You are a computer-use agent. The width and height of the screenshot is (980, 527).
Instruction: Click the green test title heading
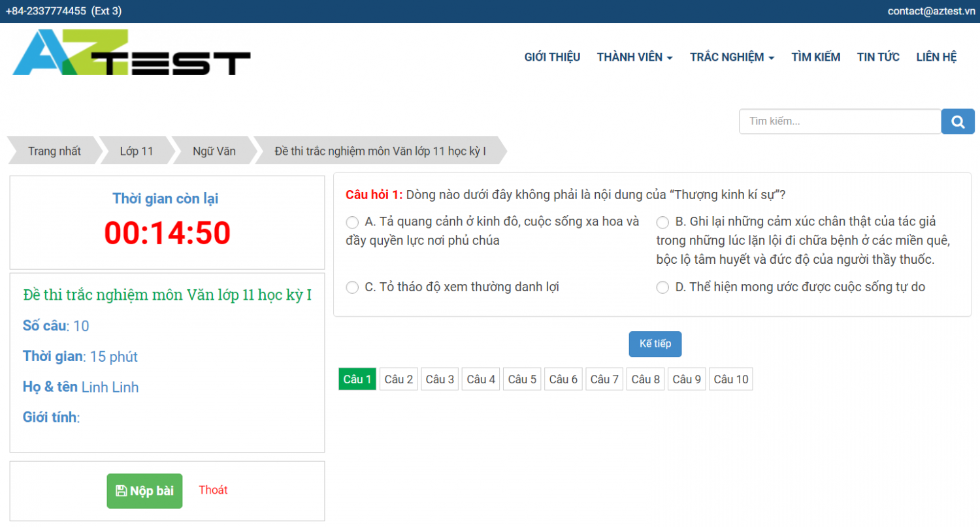(x=167, y=295)
